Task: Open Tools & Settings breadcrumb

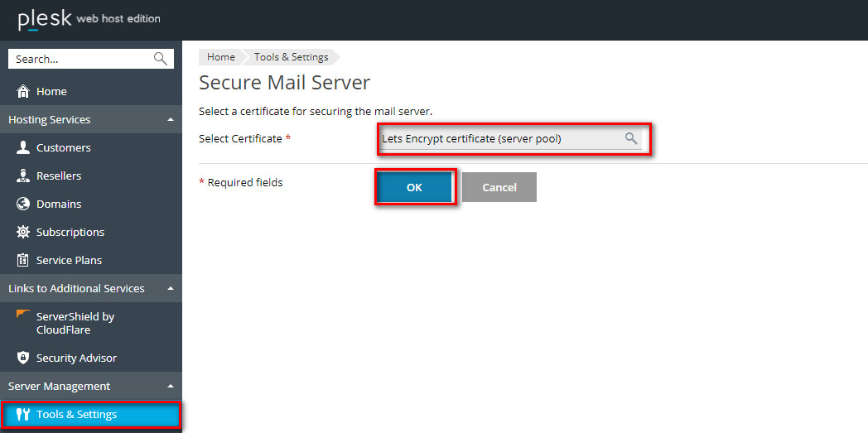Action: 292,57
